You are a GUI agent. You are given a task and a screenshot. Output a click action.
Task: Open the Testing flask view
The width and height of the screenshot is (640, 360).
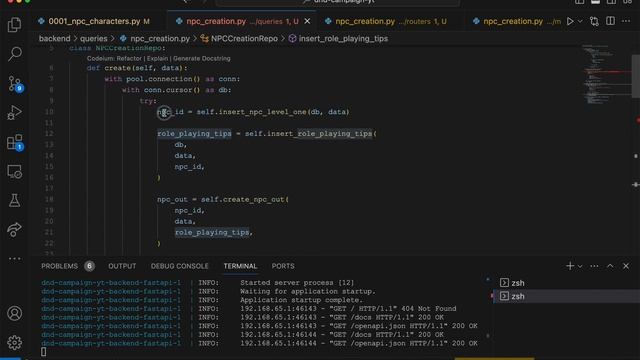tap(15, 200)
